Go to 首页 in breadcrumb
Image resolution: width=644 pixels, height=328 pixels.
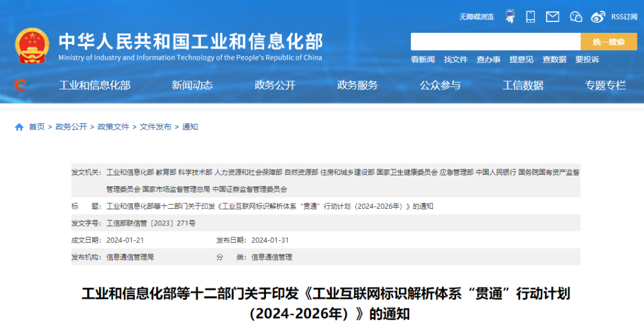(x=36, y=127)
